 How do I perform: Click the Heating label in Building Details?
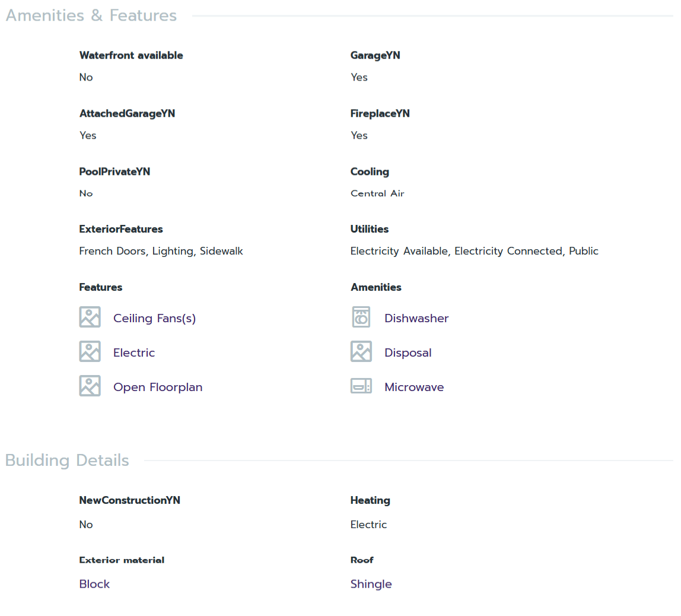[x=370, y=500]
